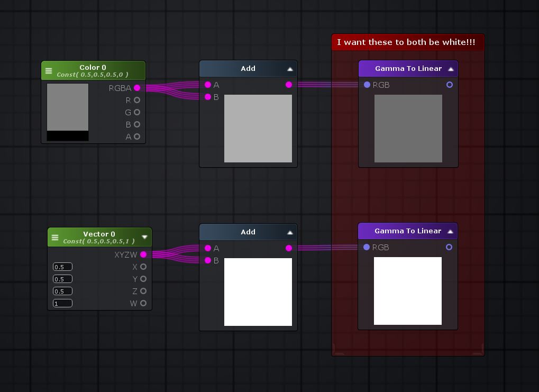Open the Color 0 gray color swatch

click(68, 107)
